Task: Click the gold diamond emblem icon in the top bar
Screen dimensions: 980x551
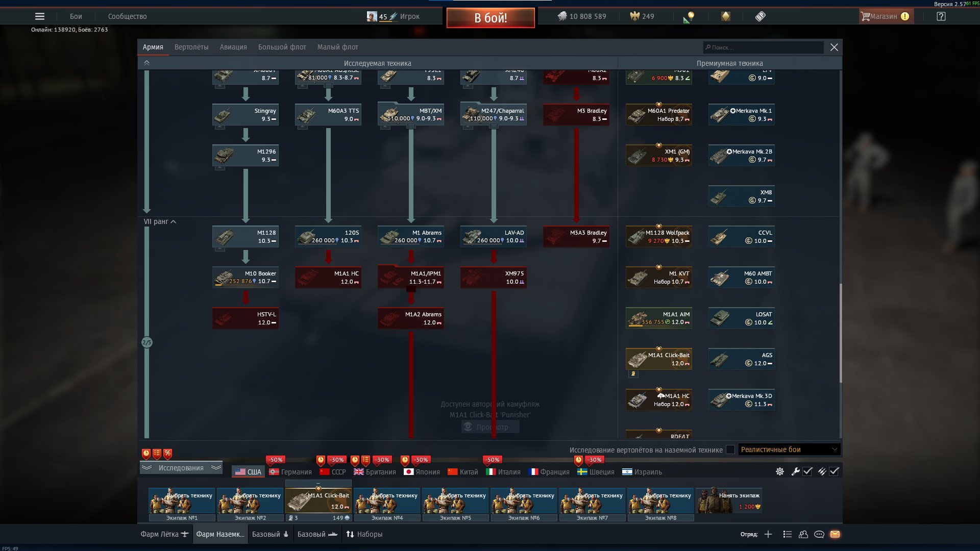Action: click(x=725, y=16)
